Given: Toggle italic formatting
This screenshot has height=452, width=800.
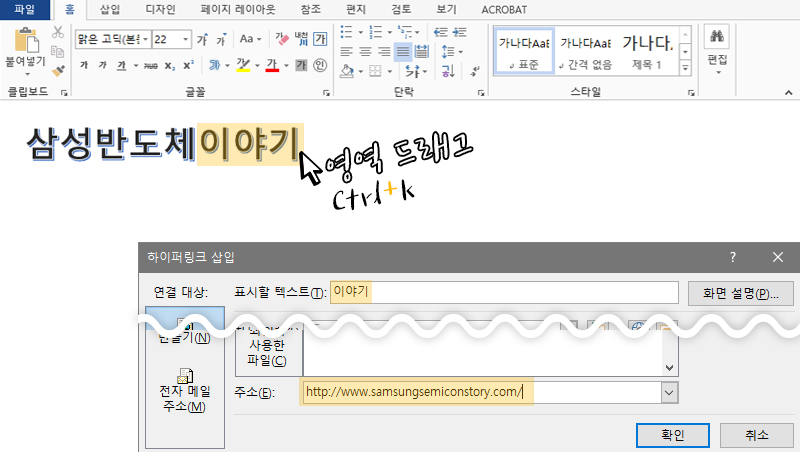Looking at the screenshot, I should 103,65.
